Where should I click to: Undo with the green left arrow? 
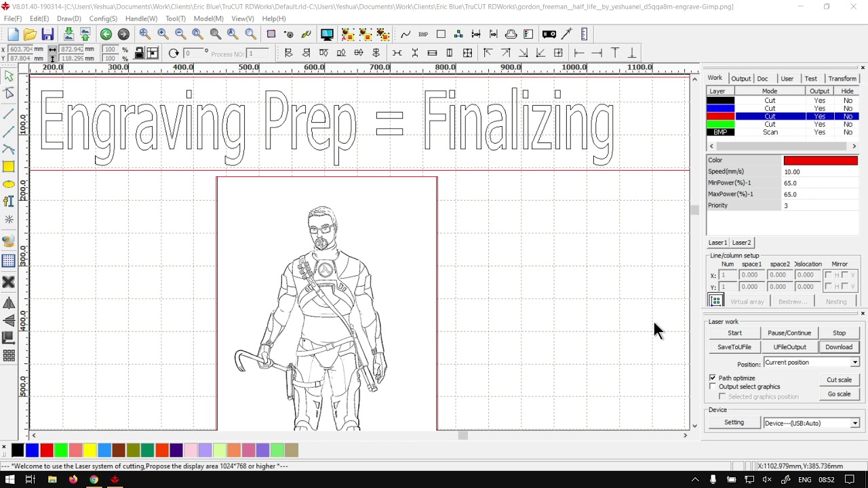click(x=106, y=35)
